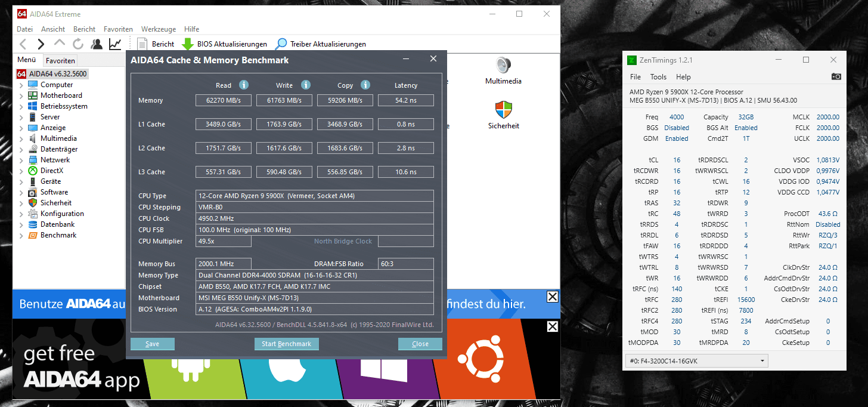
Task: Select Sicherheit in the sidebar tree
Action: coord(56,203)
